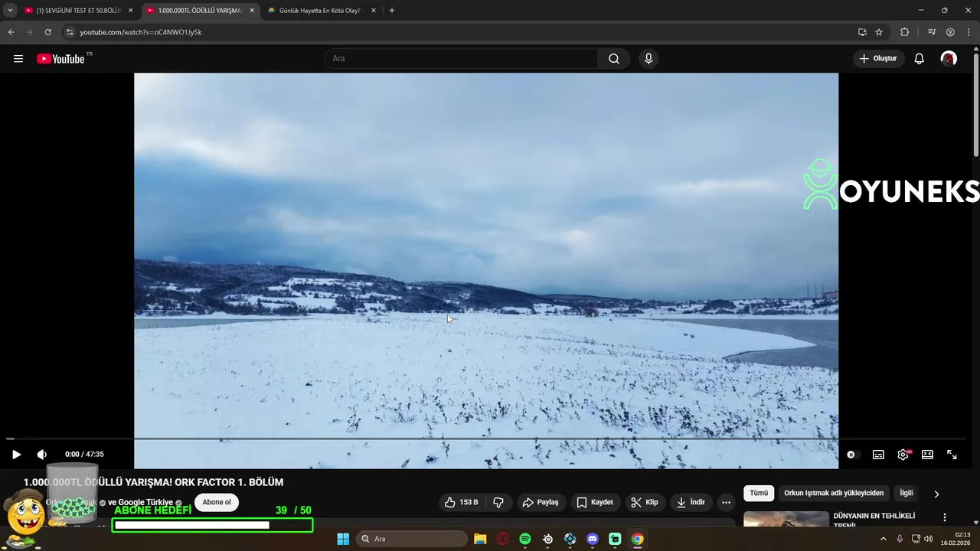
Task: Open a new browser tab
Action: (392, 11)
